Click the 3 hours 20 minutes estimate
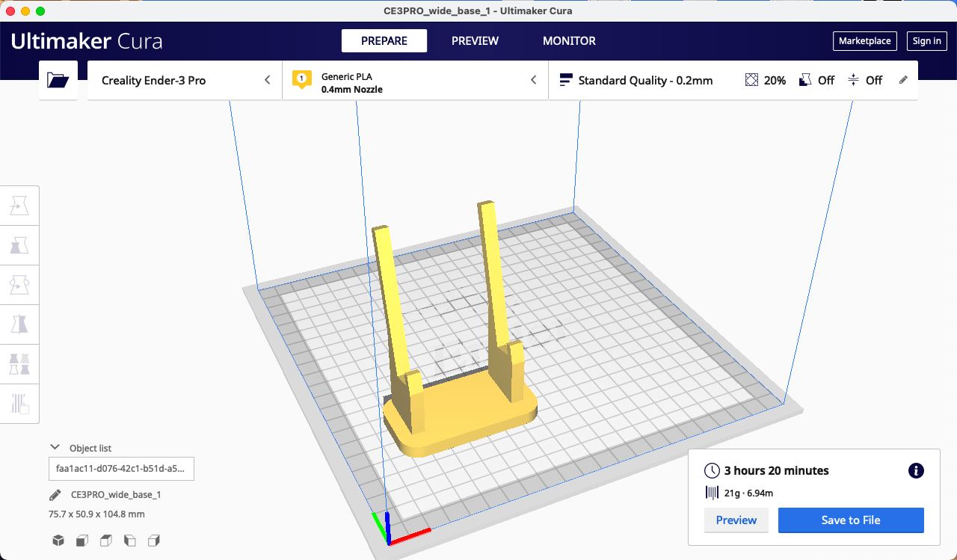Screen dimensions: 957x560 tap(776, 471)
